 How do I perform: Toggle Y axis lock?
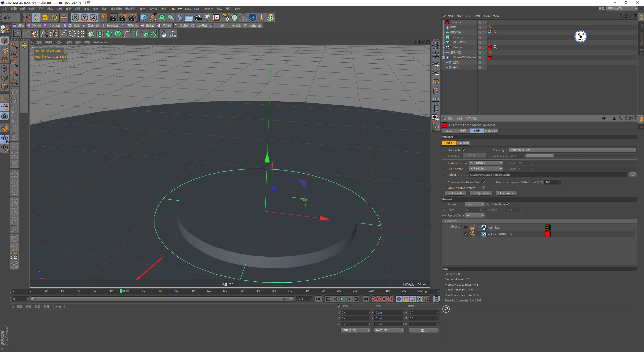85,17
